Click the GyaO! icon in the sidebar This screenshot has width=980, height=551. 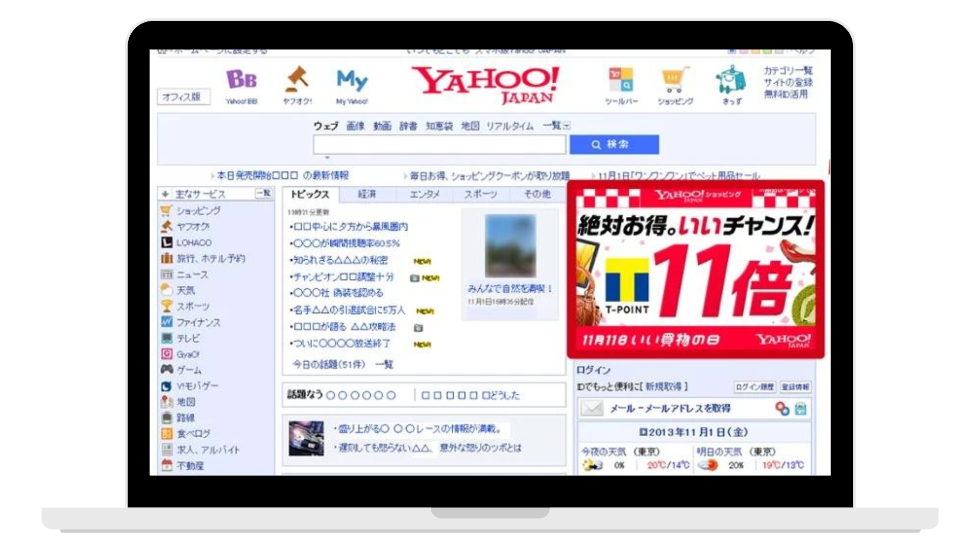tap(166, 354)
